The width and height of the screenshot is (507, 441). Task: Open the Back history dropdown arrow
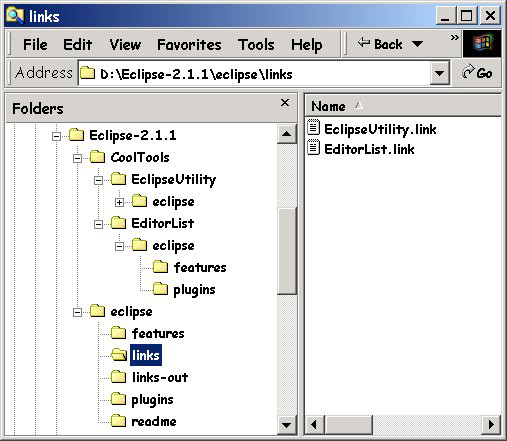click(x=417, y=44)
